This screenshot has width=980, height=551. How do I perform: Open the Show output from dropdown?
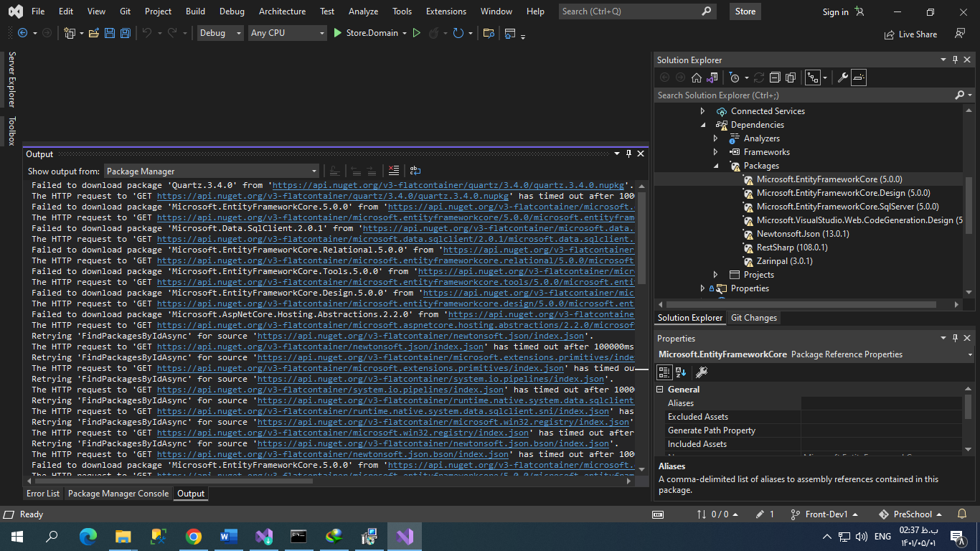tap(212, 171)
